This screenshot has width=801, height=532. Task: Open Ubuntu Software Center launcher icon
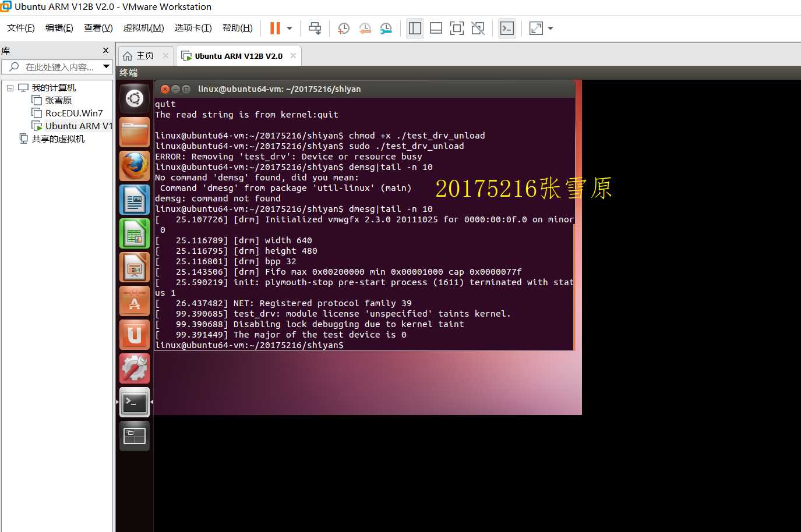coord(135,301)
